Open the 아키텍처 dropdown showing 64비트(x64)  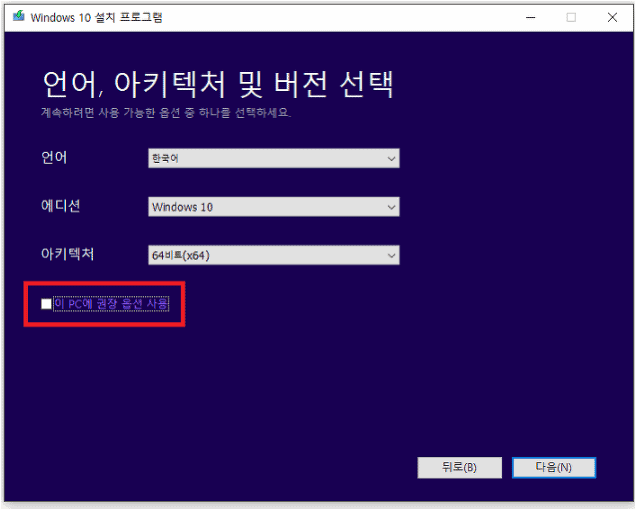(273, 255)
